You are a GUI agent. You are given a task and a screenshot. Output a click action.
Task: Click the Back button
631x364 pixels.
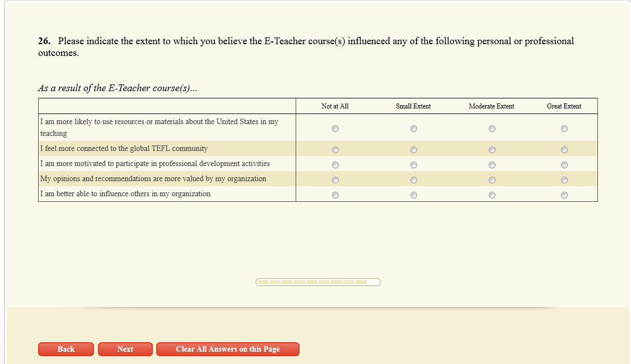tap(66, 349)
